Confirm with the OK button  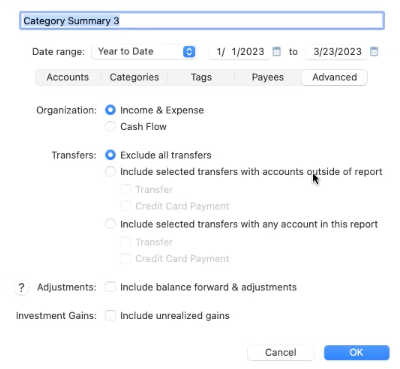pos(356,352)
